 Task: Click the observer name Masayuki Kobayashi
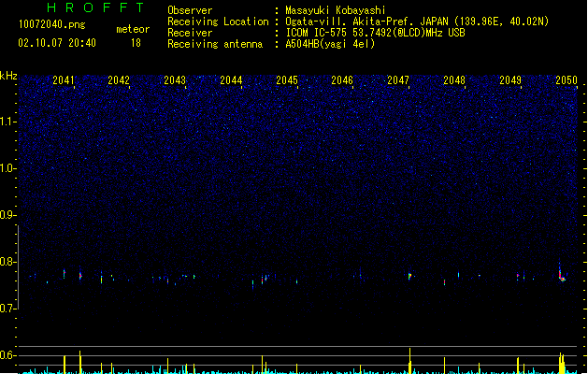coord(336,10)
